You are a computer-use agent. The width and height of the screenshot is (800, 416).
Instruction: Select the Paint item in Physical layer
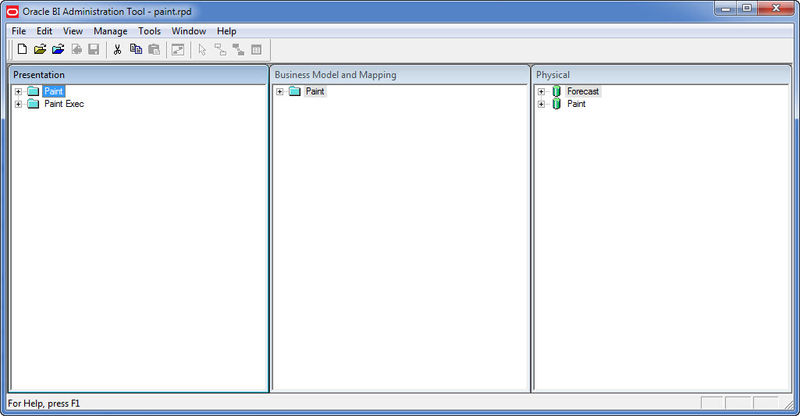tap(576, 104)
